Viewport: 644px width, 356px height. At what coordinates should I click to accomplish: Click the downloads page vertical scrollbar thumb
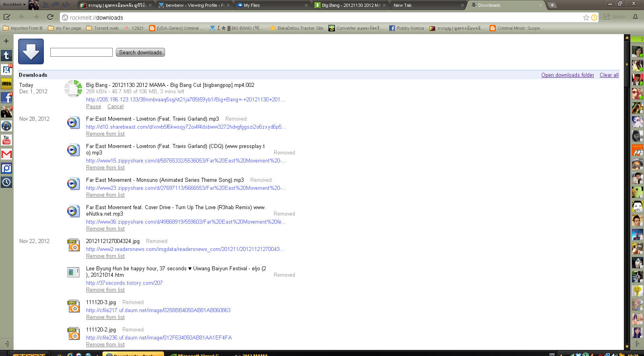click(x=627, y=64)
